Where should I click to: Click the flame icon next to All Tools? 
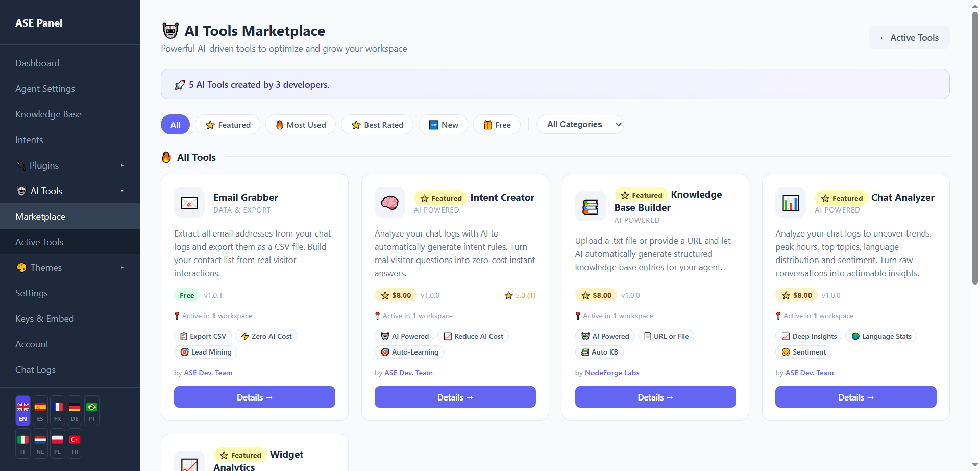(166, 157)
